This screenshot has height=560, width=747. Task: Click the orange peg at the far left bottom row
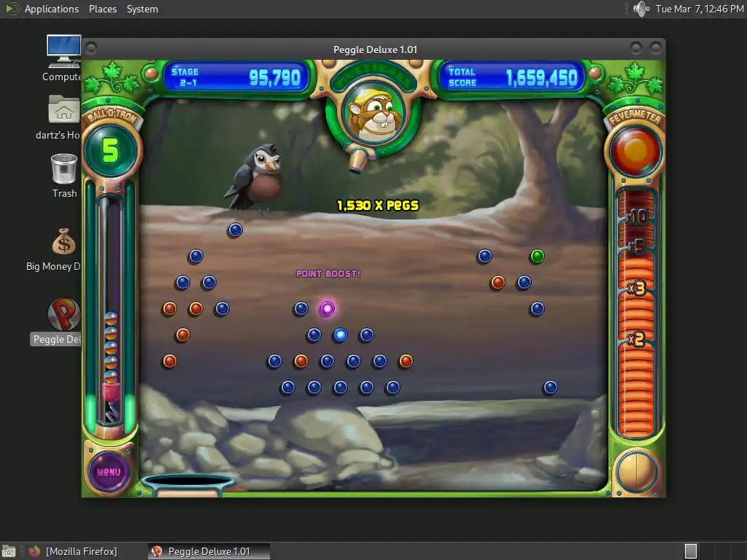(169, 361)
